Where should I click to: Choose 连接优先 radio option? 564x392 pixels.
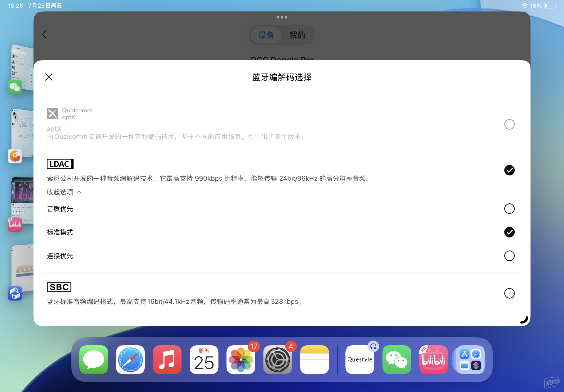(509, 256)
